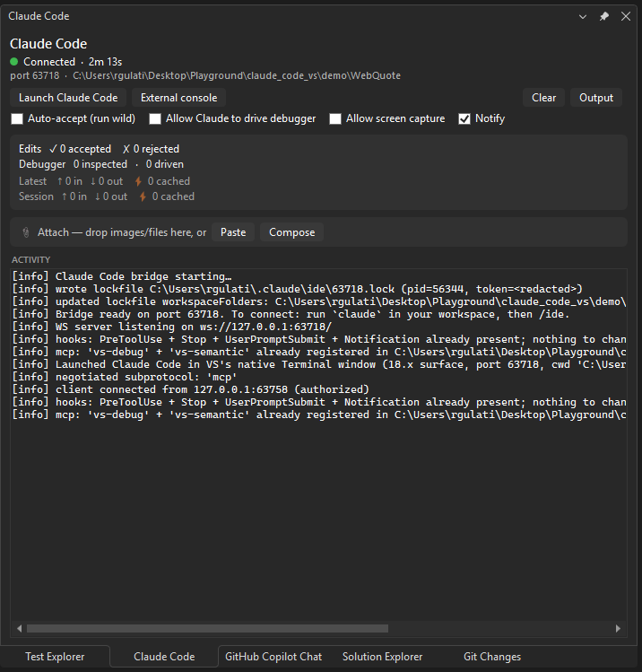The width and height of the screenshot is (642, 672).
Task: Open the Compose button
Action: point(291,232)
